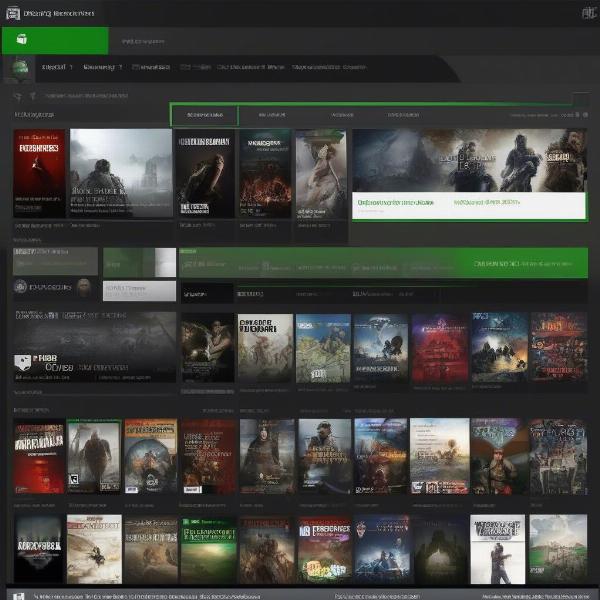
Task: Open the pale cover with the woman in white
Action: pyautogui.click(x=321, y=173)
